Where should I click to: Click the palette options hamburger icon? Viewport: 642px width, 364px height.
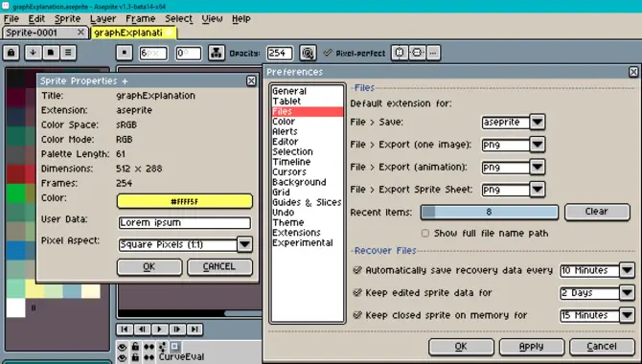click(68, 53)
